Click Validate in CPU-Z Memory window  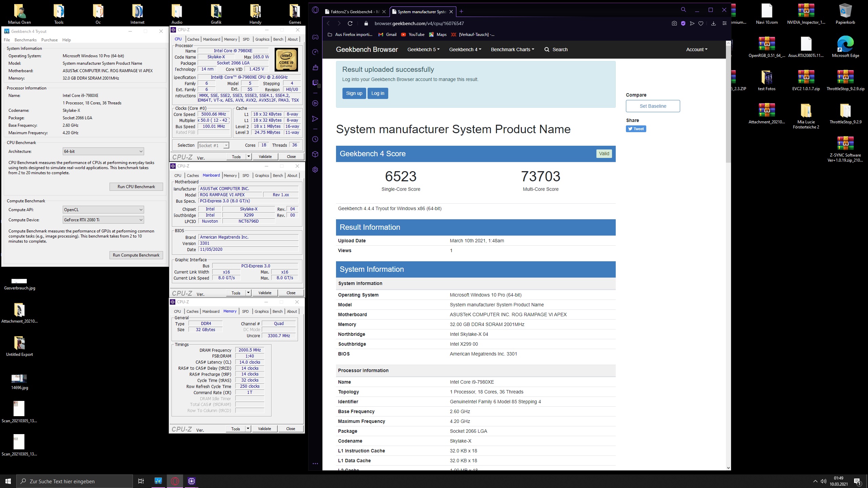(x=264, y=429)
